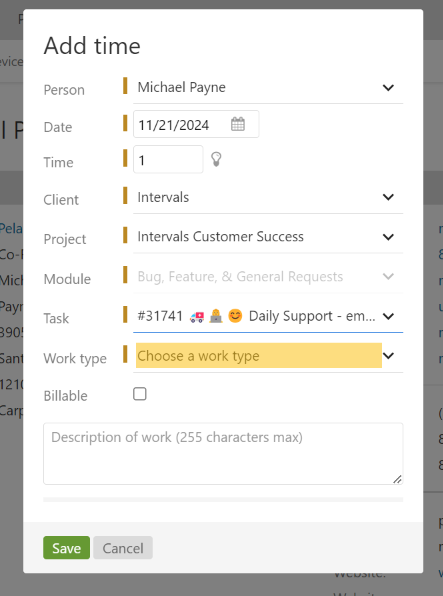The image size is (443, 596).
Task: Click the Work type chevron arrow
Action: pyautogui.click(x=388, y=356)
